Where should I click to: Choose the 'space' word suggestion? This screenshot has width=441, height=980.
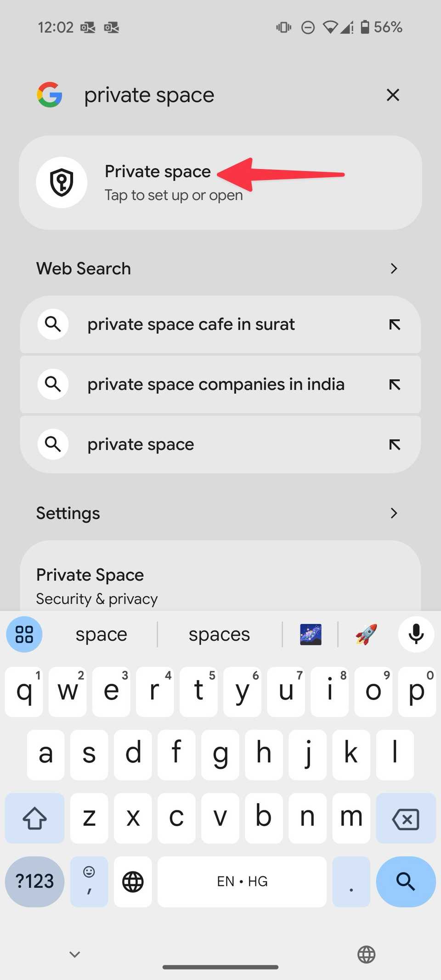pyautogui.click(x=101, y=634)
